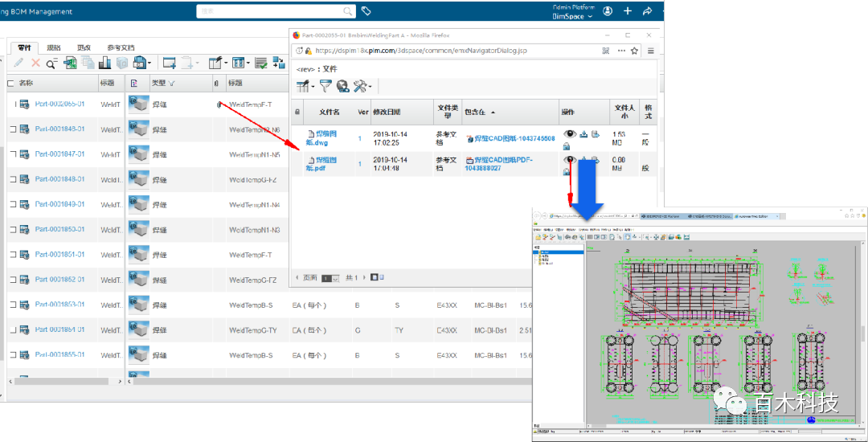Click the share arrow icon in the top header

click(647, 11)
